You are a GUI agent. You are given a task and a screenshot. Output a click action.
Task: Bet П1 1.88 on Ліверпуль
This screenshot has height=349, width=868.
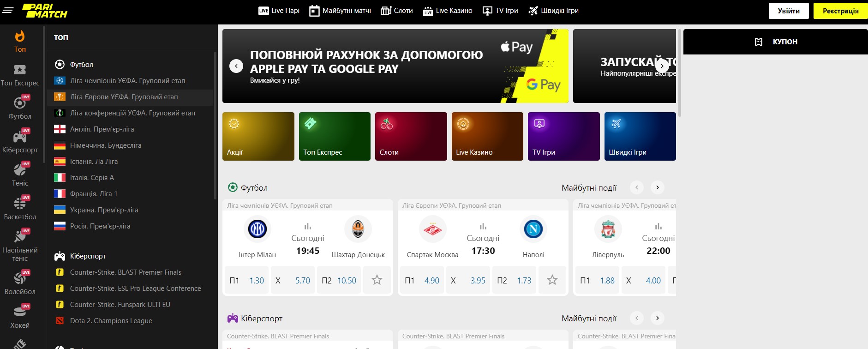597,280
